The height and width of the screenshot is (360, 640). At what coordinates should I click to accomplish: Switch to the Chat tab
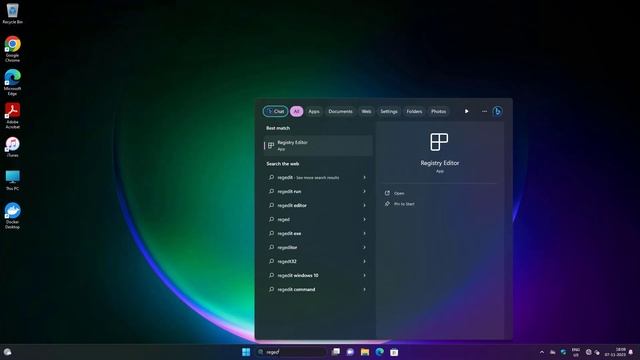[x=276, y=111]
